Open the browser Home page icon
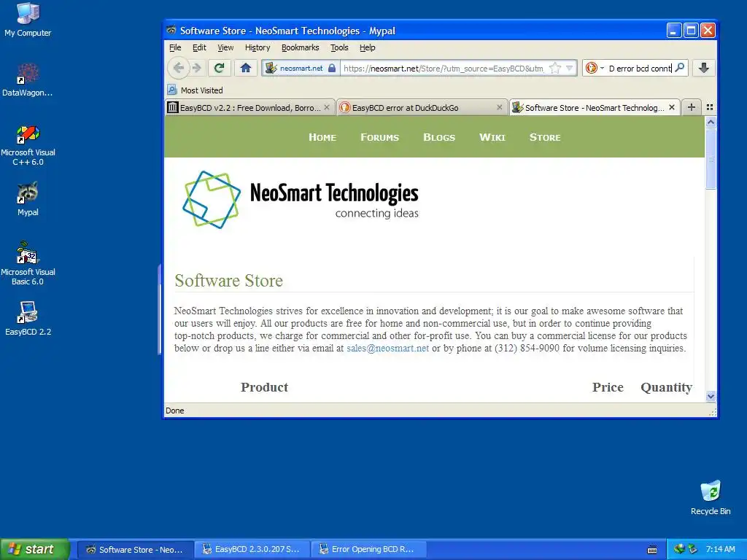Viewport: 747px width, 560px height. [246, 68]
